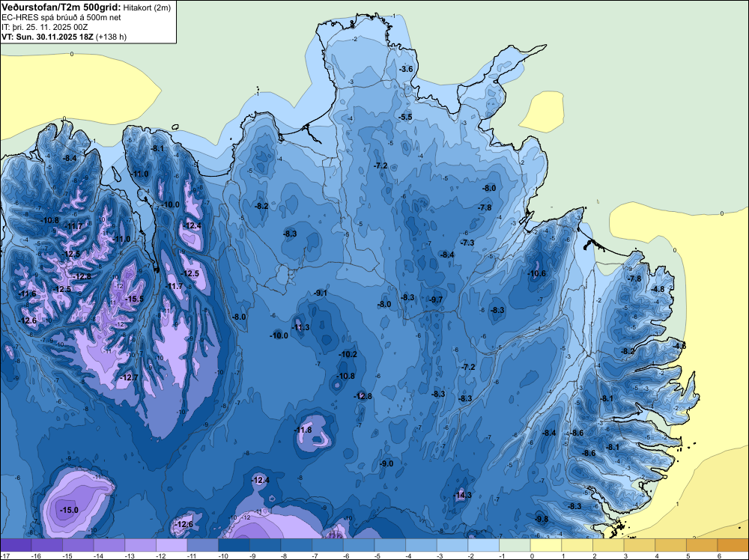
Task: Click the '-17' label on the color scale
Action: pos(4,556)
